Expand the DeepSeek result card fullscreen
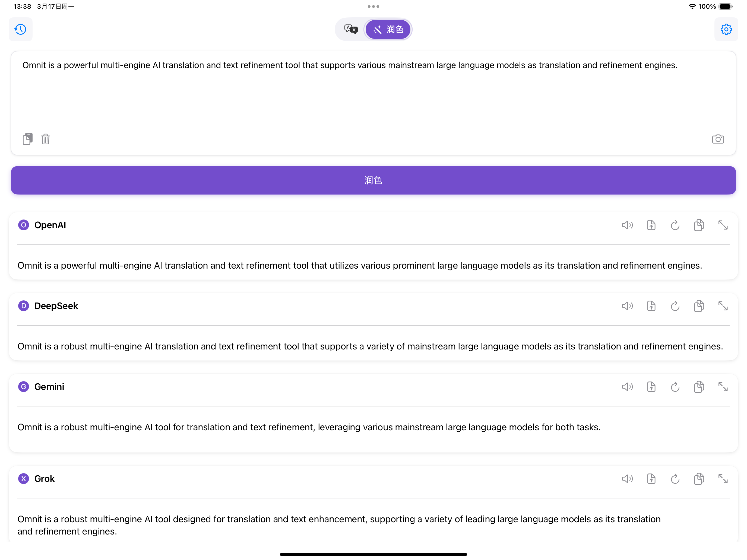 723,306
